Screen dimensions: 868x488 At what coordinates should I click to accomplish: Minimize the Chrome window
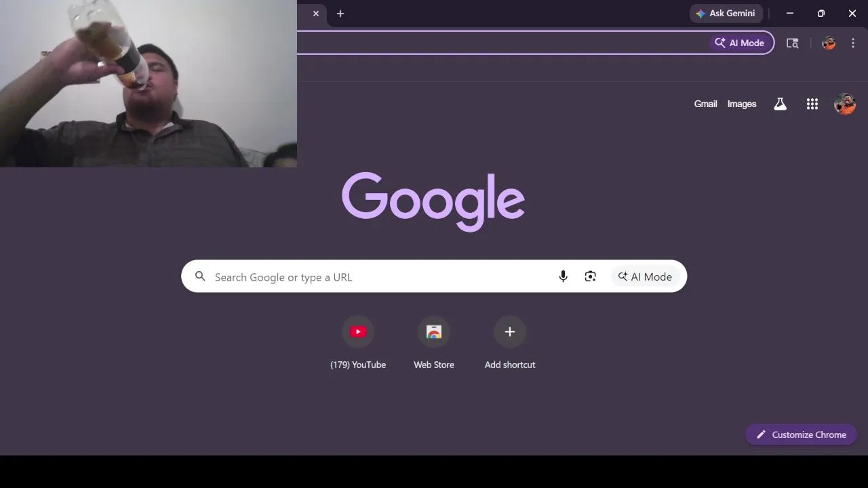(790, 14)
